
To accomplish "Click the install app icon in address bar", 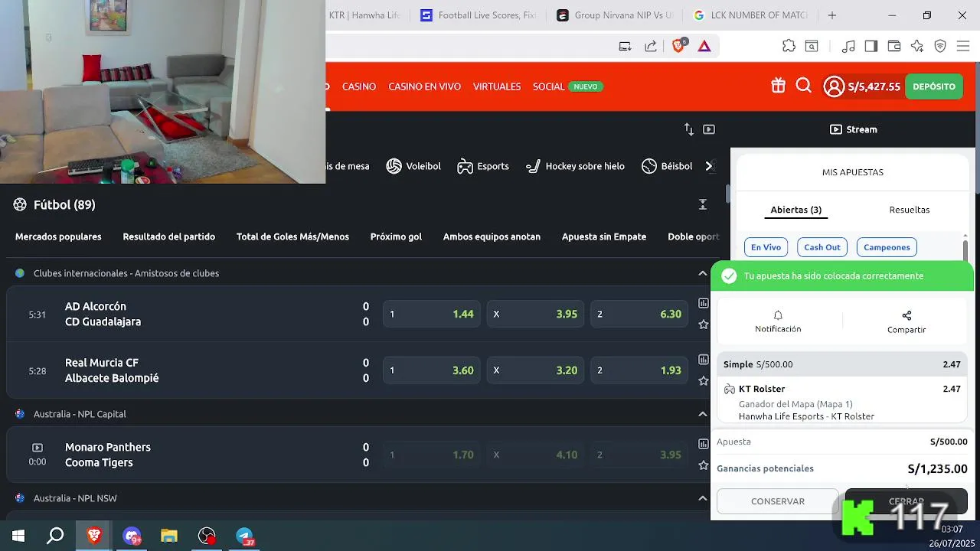I will pos(626,46).
